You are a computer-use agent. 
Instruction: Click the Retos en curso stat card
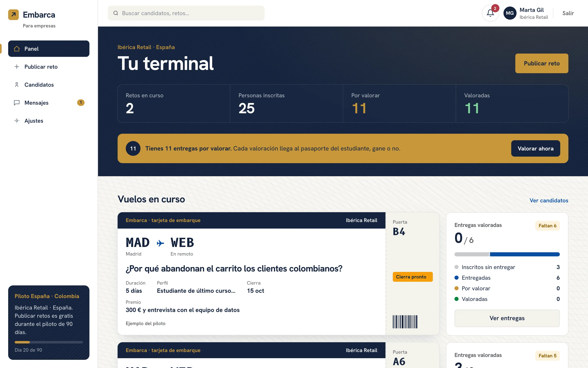(x=174, y=103)
